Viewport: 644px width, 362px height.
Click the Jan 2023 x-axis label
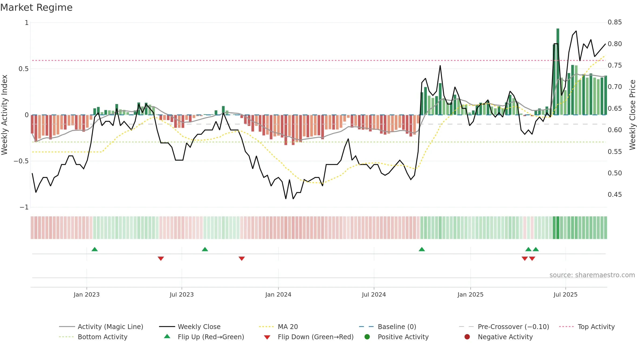coord(86,295)
